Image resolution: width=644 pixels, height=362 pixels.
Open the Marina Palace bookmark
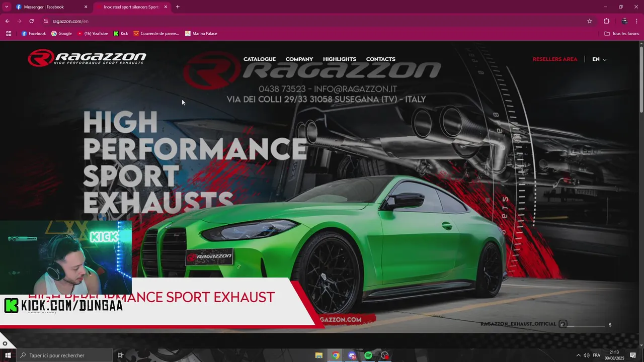coord(201,34)
